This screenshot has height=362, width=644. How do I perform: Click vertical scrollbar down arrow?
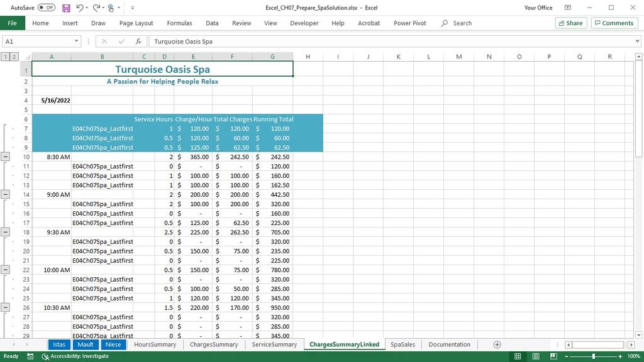(x=639, y=335)
